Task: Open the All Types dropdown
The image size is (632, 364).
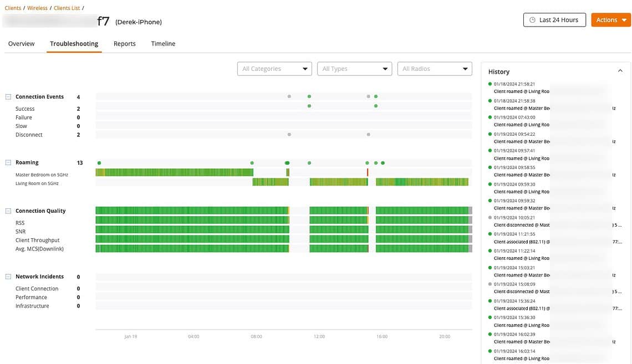Action: 354,69
